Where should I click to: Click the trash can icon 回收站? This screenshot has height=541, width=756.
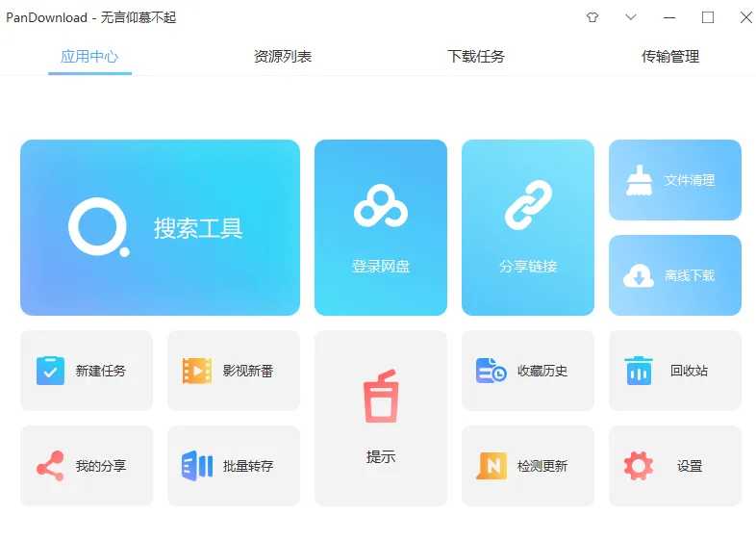point(639,371)
